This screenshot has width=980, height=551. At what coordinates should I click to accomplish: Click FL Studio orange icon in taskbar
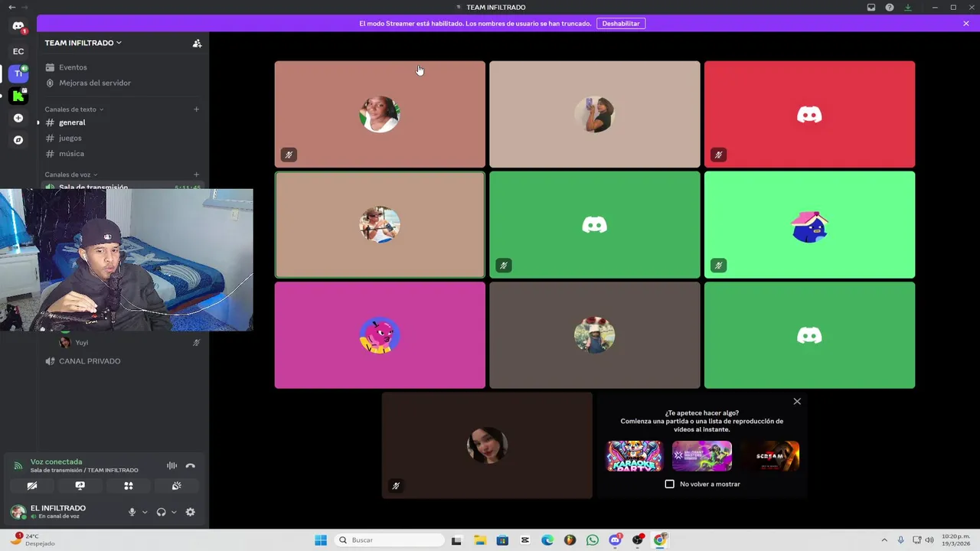coord(570,540)
